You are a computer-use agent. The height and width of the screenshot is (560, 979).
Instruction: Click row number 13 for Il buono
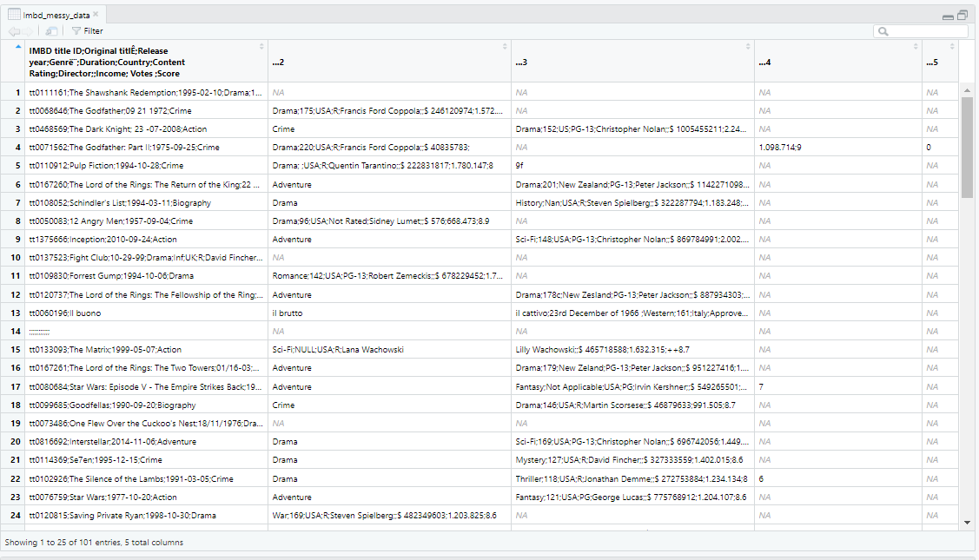[16, 313]
